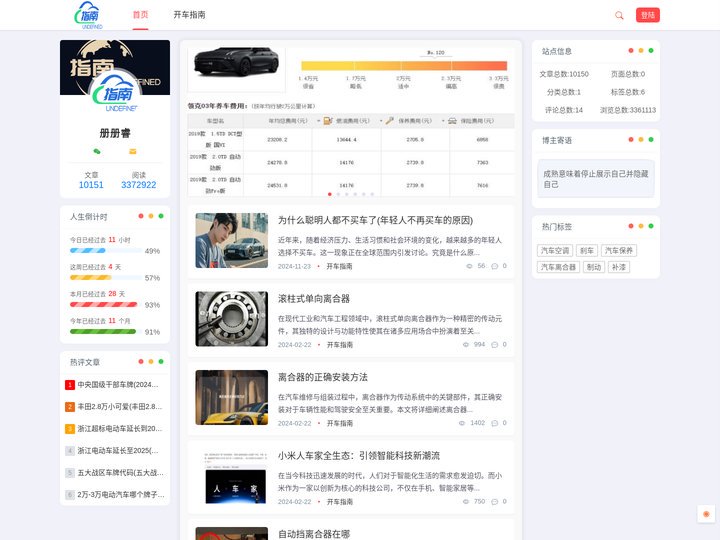The width and height of the screenshot is (720, 540).
Task: Click the 标签总数:6 site info entry
Action: click(x=628, y=92)
